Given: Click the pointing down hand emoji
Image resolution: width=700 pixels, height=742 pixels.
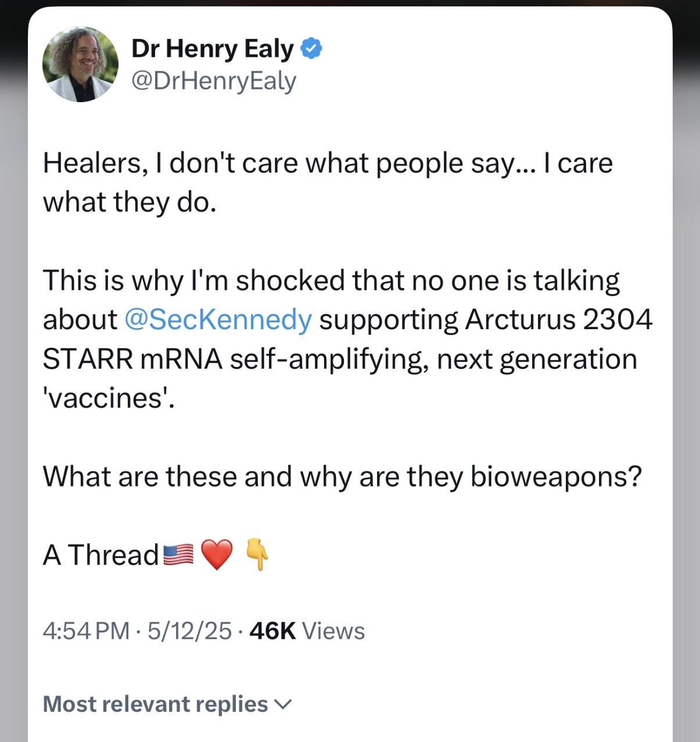Looking at the screenshot, I should click(256, 555).
